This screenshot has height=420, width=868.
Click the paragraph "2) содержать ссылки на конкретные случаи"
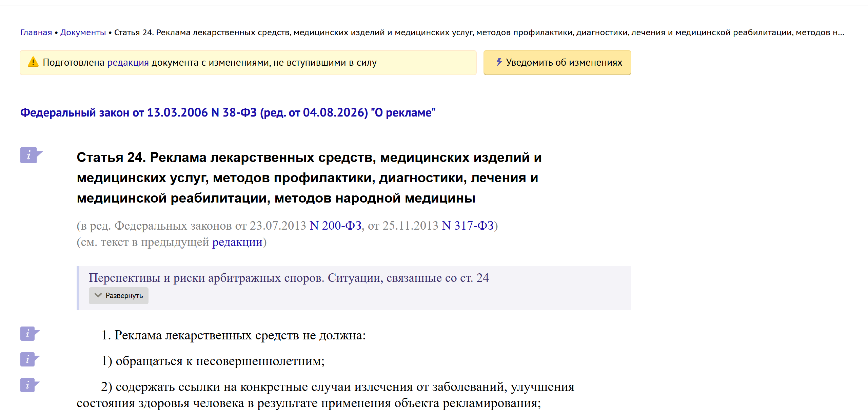(x=325, y=395)
